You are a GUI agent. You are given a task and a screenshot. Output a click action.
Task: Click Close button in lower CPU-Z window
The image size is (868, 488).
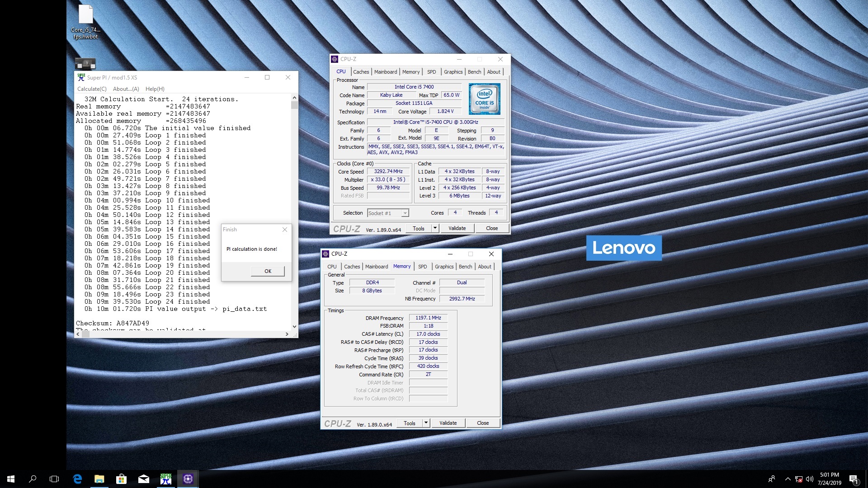click(483, 423)
